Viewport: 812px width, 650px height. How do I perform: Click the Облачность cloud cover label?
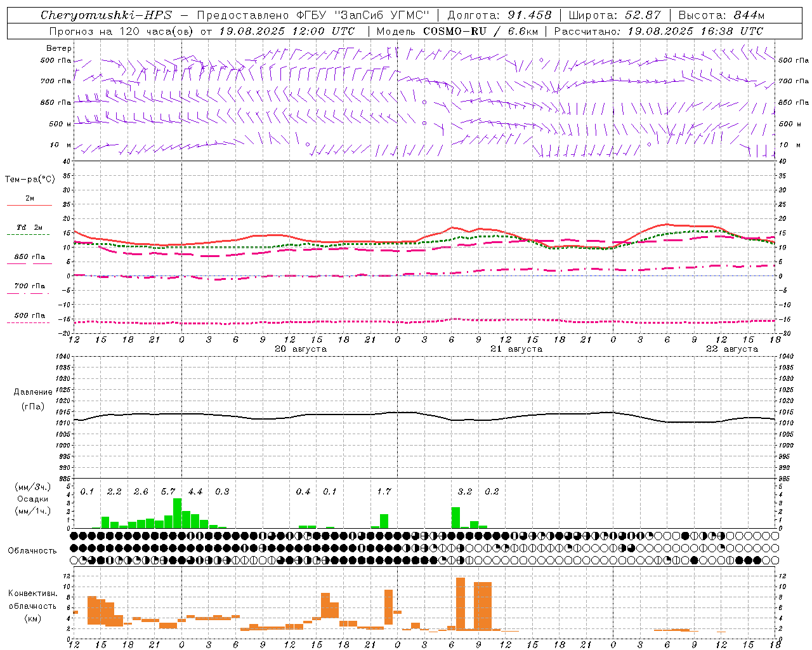point(32,550)
